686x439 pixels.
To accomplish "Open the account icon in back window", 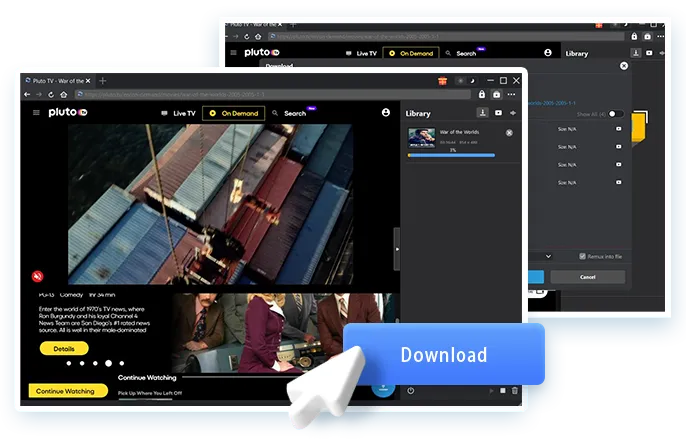I will [x=548, y=53].
